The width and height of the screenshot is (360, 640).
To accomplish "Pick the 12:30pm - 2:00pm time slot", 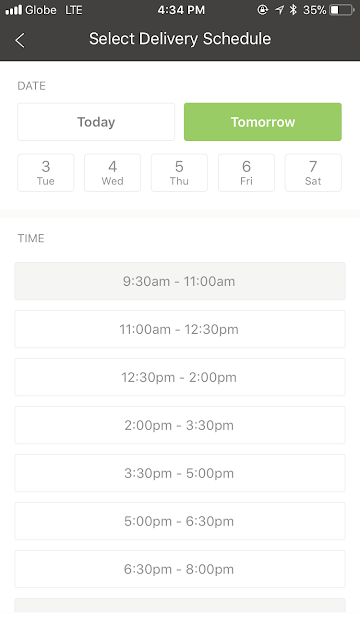I will (180, 377).
